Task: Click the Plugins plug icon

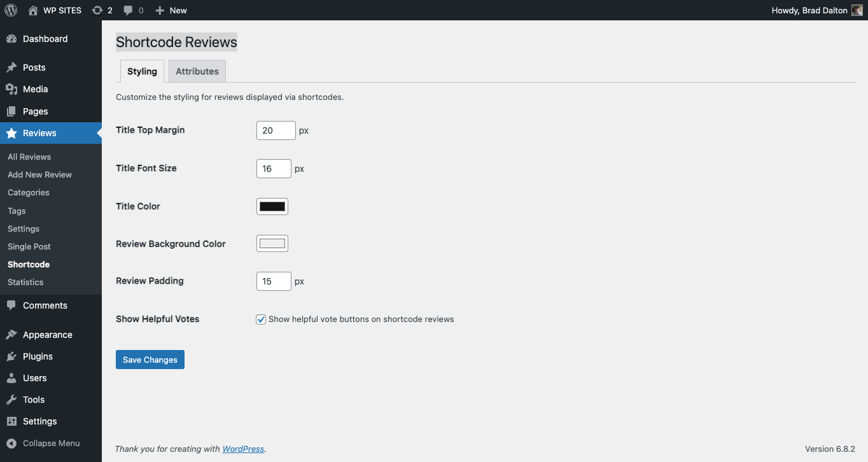Action: (x=11, y=356)
